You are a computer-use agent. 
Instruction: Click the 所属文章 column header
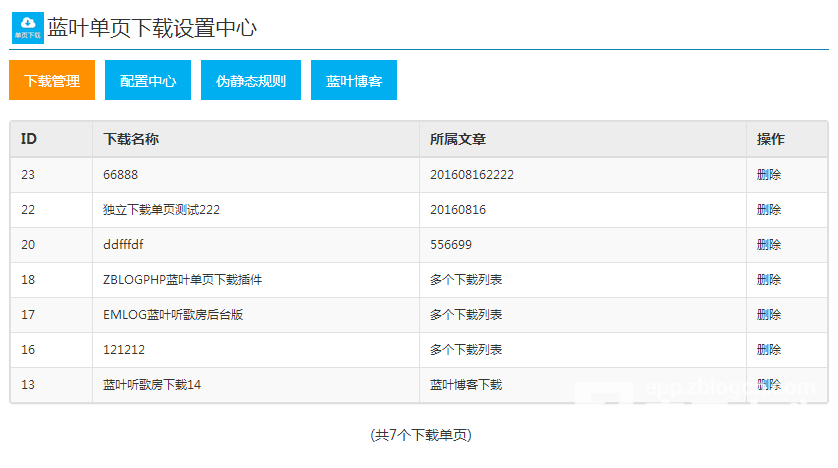[x=458, y=139]
